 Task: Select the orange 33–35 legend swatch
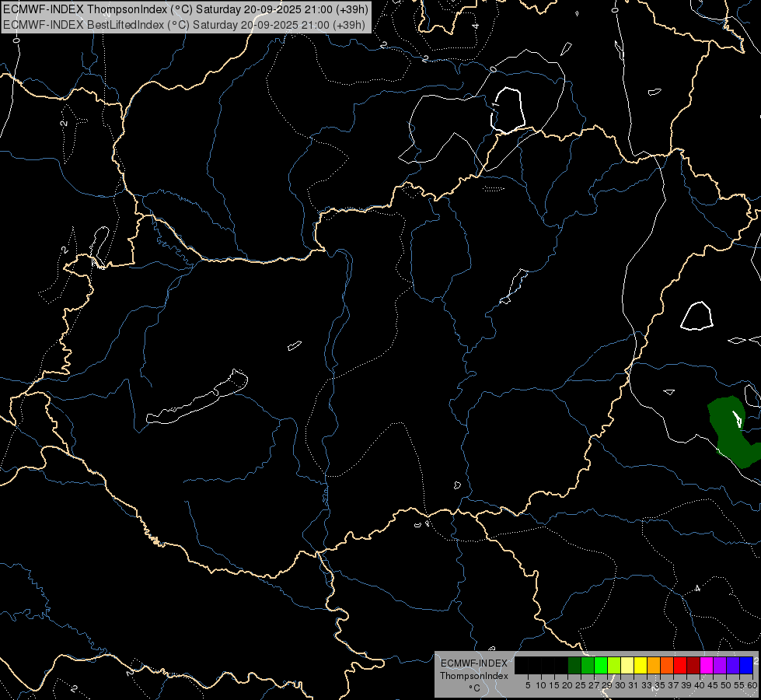point(654,665)
